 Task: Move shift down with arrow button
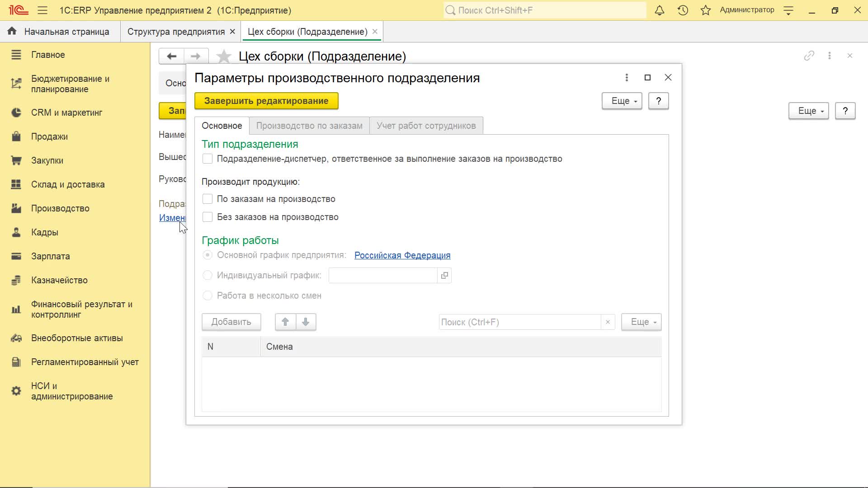pos(306,322)
